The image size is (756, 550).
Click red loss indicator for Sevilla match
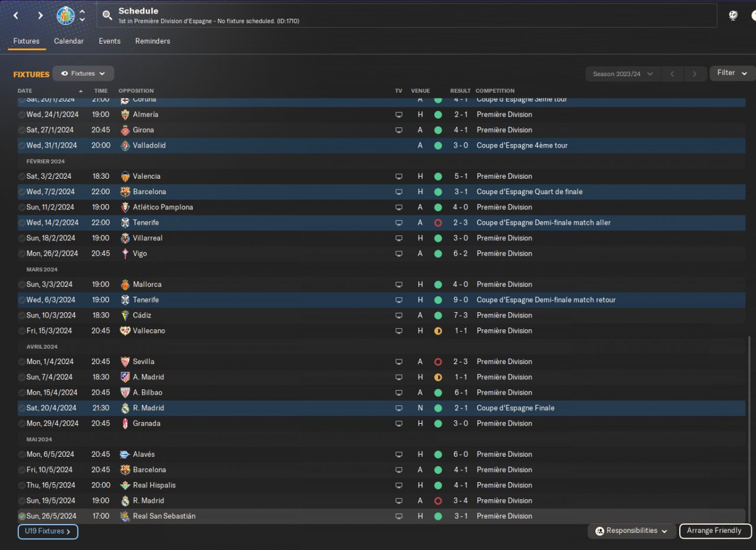pyautogui.click(x=438, y=362)
